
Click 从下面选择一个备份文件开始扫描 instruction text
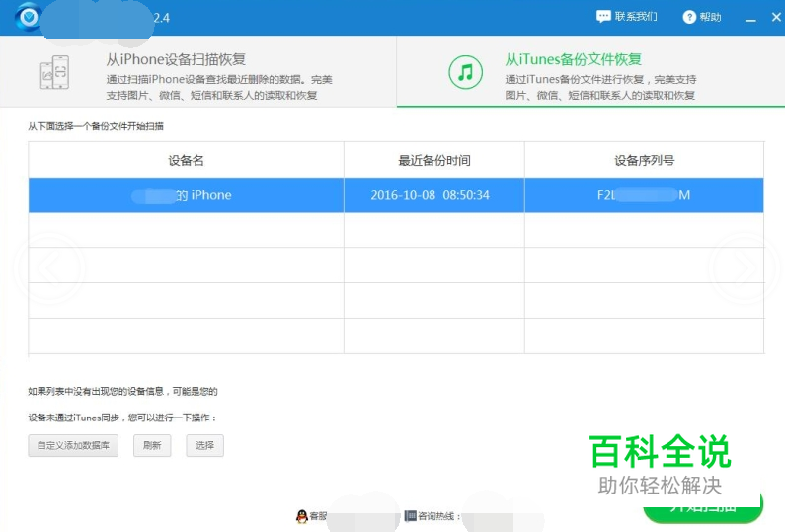pos(96,126)
